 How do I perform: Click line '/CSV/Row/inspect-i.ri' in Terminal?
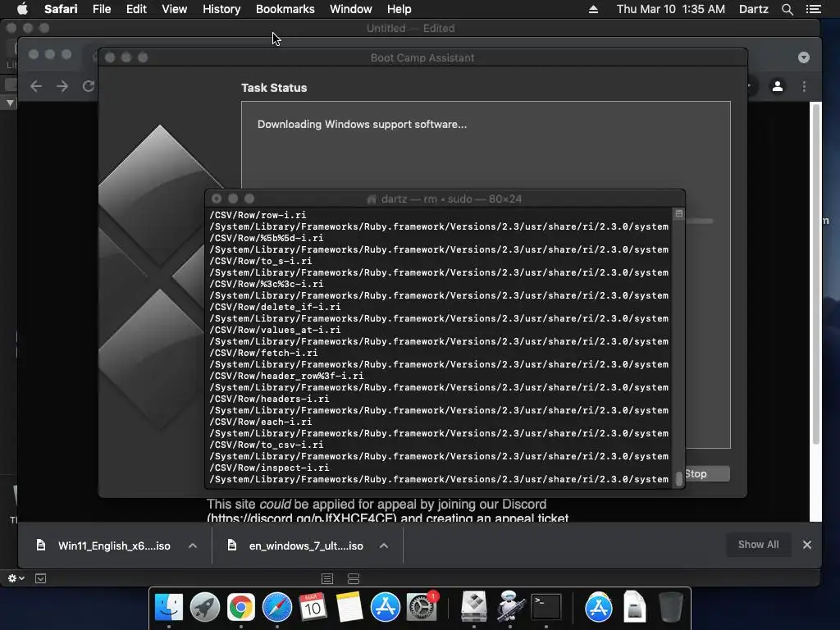point(269,468)
